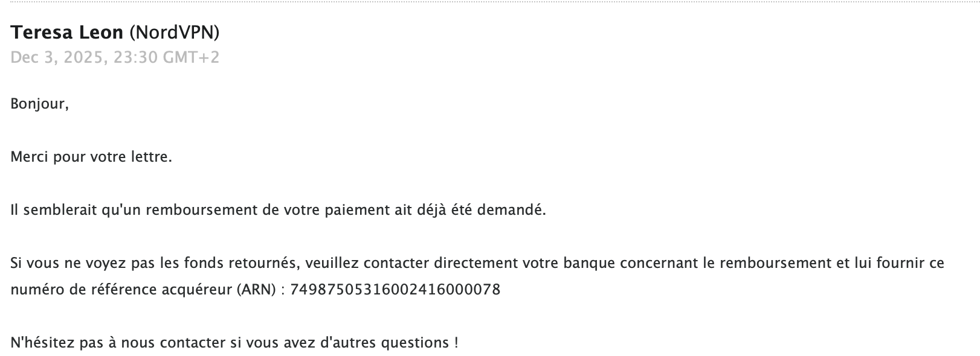Click the ARN number 7498750531600241600078
The width and height of the screenshot is (980, 356).
point(395,290)
